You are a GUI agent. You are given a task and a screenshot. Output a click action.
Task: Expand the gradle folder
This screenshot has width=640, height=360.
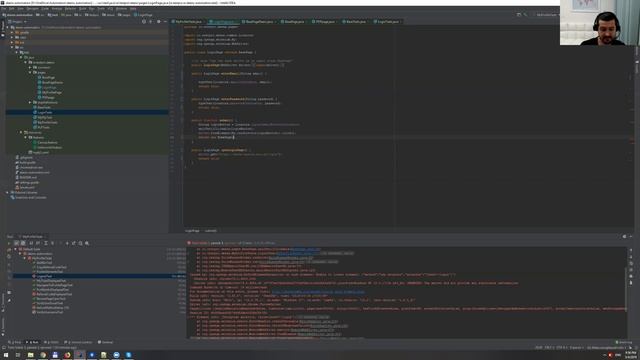12,32
